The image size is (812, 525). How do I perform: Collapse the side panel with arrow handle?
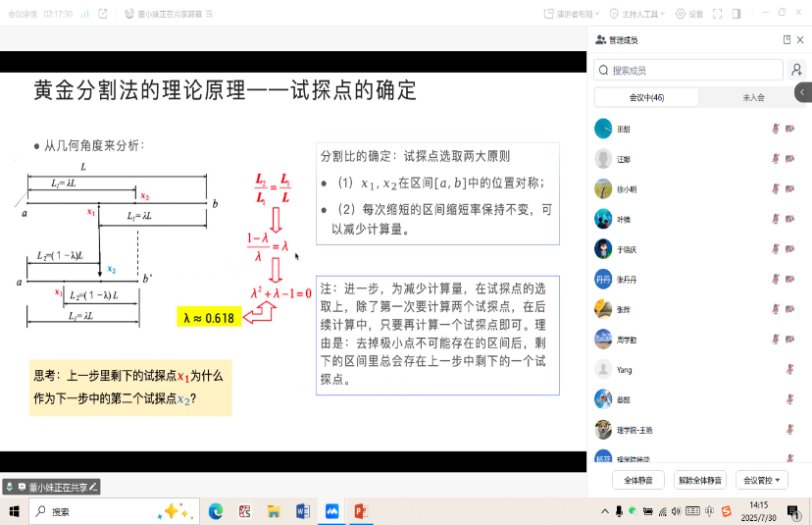point(804,91)
